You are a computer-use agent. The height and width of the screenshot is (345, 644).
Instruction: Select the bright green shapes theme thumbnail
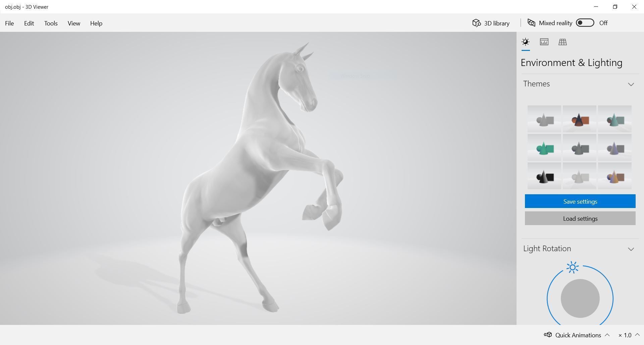[544, 147]
